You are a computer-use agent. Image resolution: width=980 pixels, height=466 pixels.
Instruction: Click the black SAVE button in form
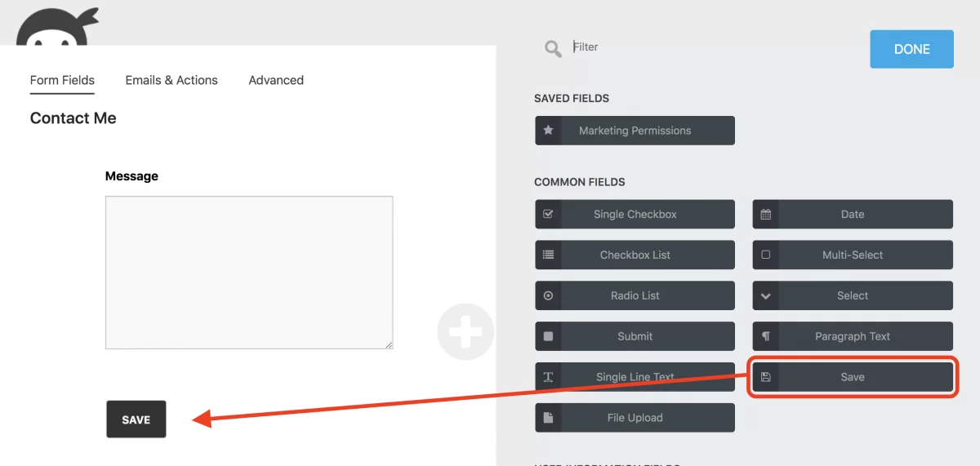click(136, 419)
